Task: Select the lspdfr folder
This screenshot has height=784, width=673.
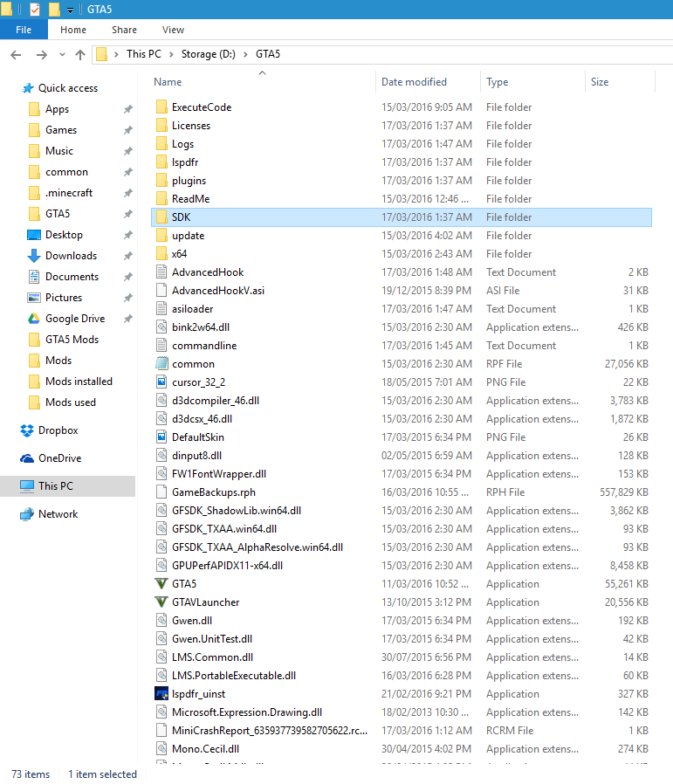Action: coord(401,162)
